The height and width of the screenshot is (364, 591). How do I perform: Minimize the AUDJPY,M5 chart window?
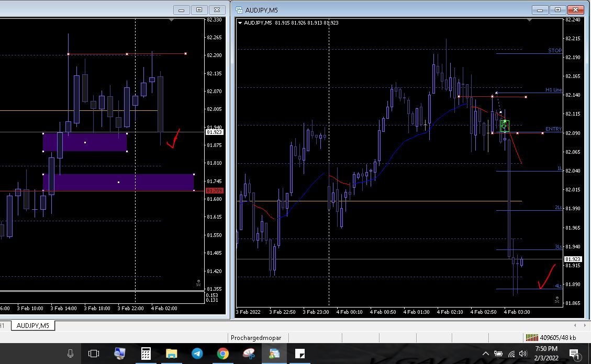pos(540,10)
